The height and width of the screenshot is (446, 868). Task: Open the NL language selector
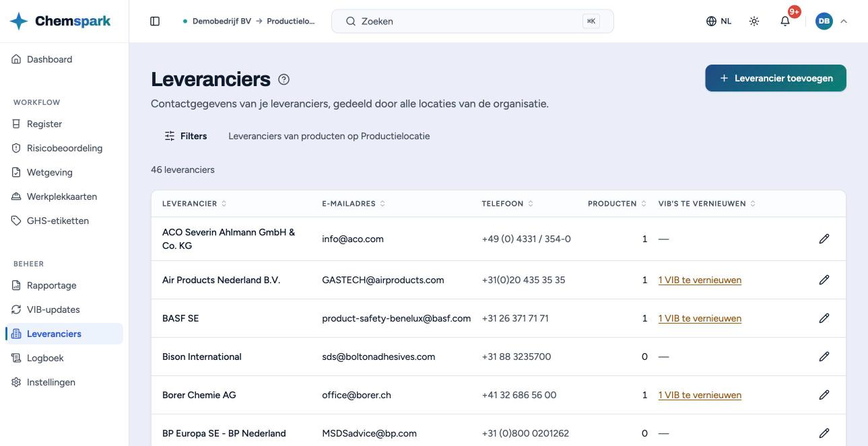[719, 22]
